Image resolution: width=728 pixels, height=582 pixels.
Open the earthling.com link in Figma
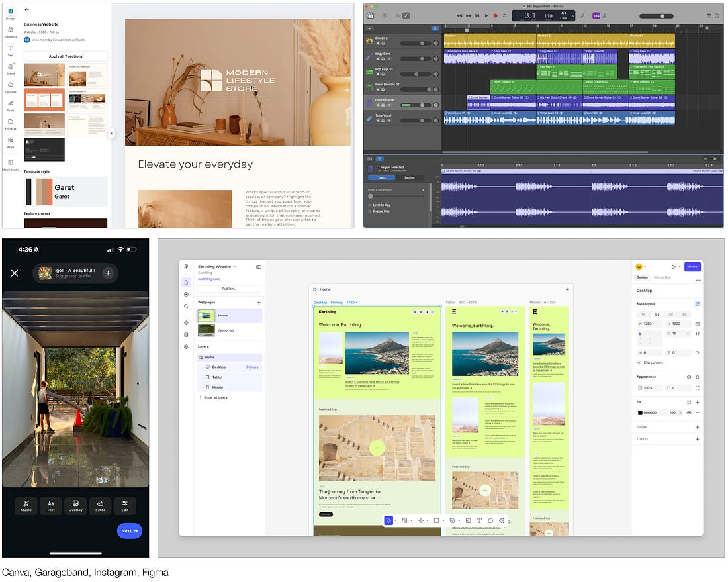pos(209,279)
